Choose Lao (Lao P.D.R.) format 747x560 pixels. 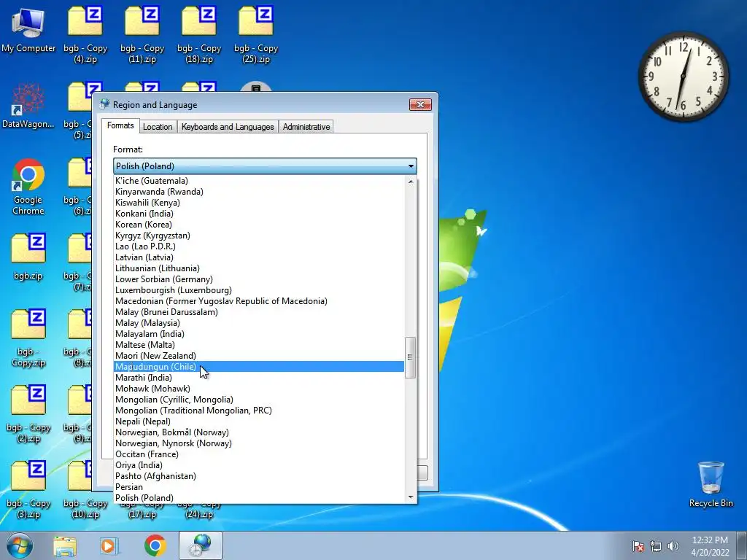point(259,246)
